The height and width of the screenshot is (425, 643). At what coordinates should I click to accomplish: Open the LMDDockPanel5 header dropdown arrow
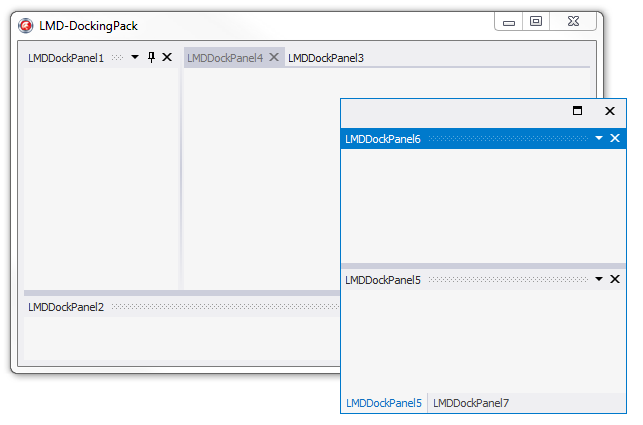pos(599,279)
